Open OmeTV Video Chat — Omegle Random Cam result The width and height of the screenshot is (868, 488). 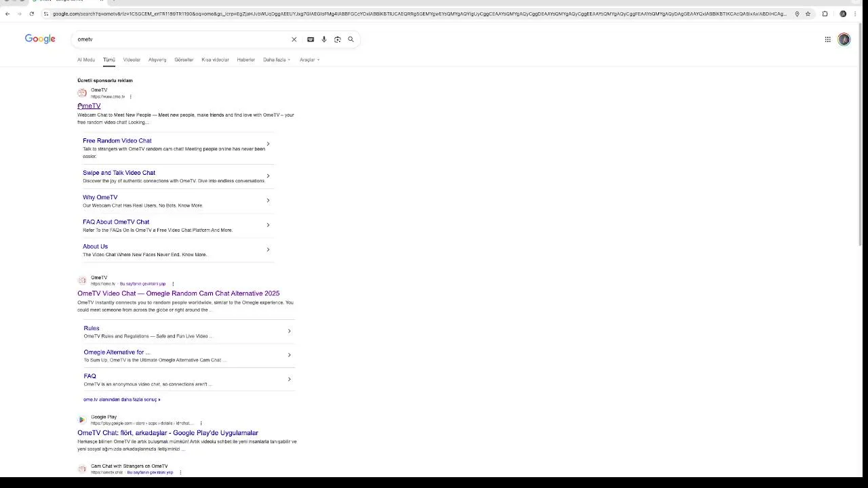click(x=178, y=293)
